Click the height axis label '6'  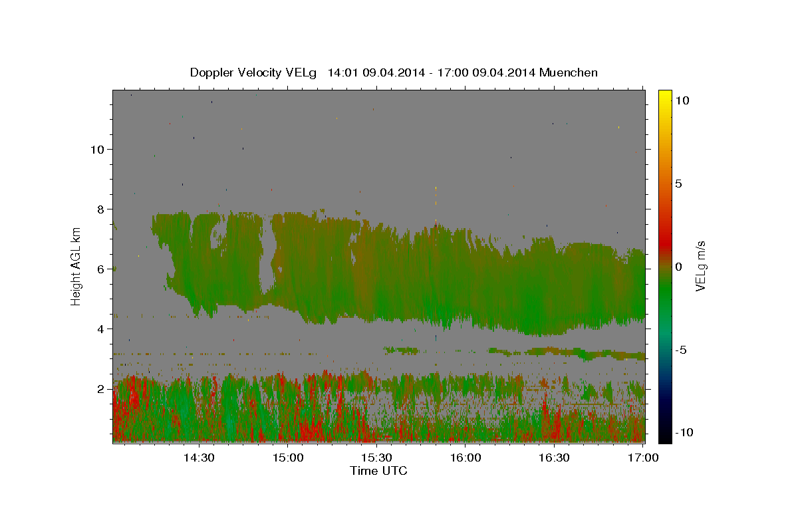[x=102, y=269]
